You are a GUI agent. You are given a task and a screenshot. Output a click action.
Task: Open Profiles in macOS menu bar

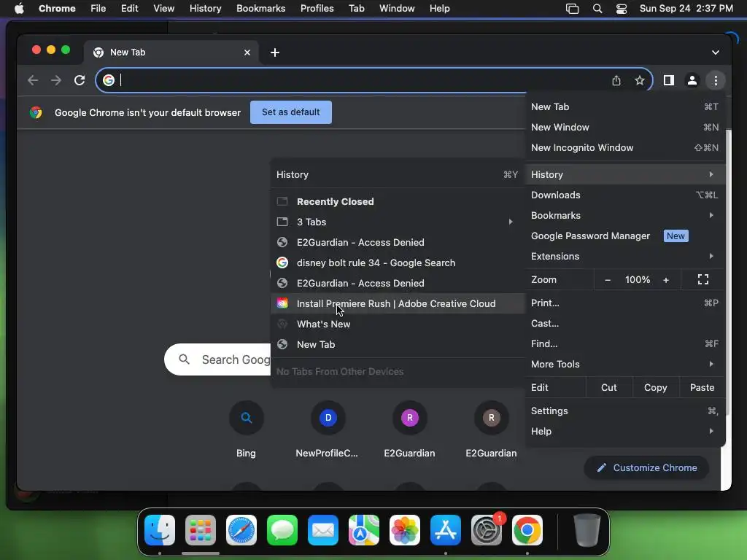click(317, 9)
